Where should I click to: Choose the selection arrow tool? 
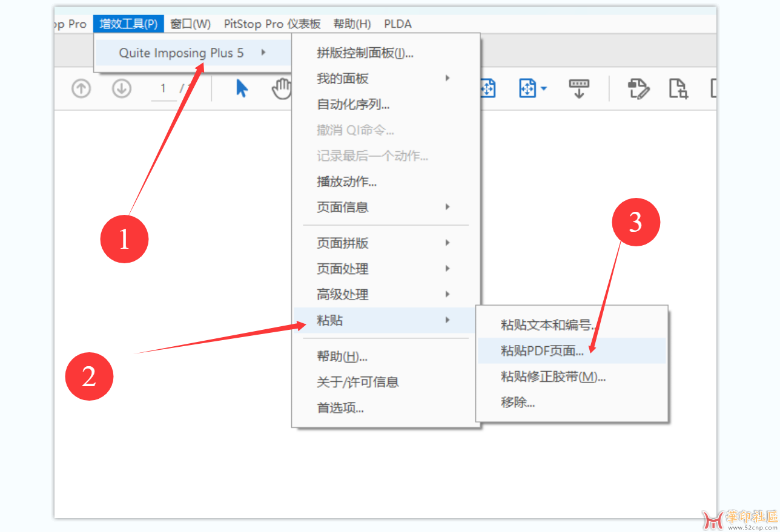242,88
